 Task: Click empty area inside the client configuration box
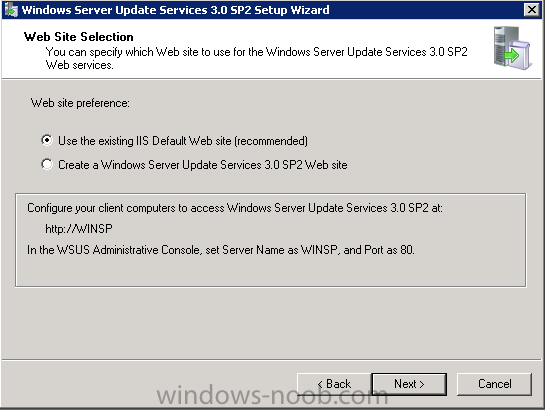(271, 273)
